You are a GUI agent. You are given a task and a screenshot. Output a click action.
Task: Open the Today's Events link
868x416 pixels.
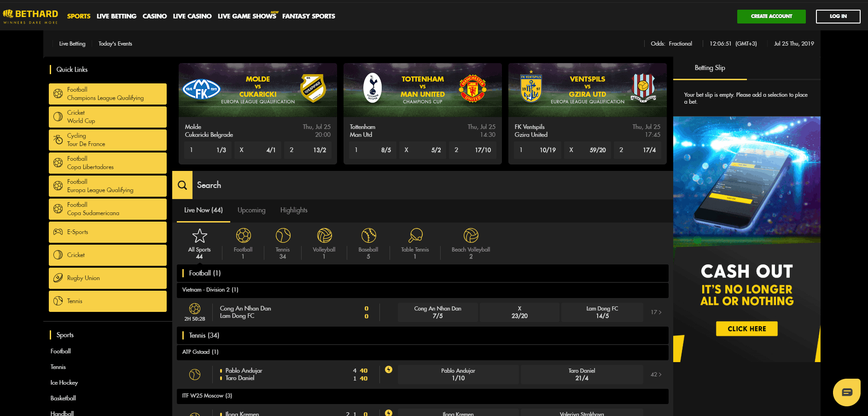[x=115, y=44]
